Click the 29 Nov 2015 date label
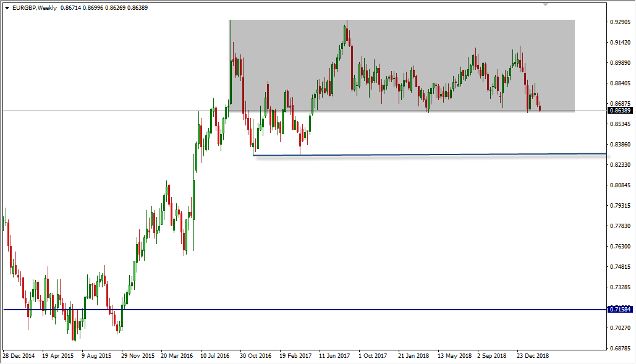The height and width of the screenshot is (364, 636). (138, 355)
